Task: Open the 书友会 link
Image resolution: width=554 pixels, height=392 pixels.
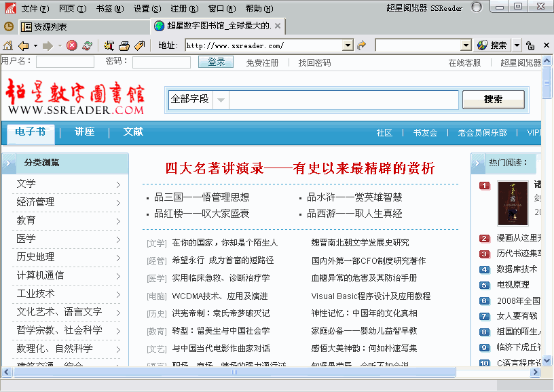Action: point(425,133)
